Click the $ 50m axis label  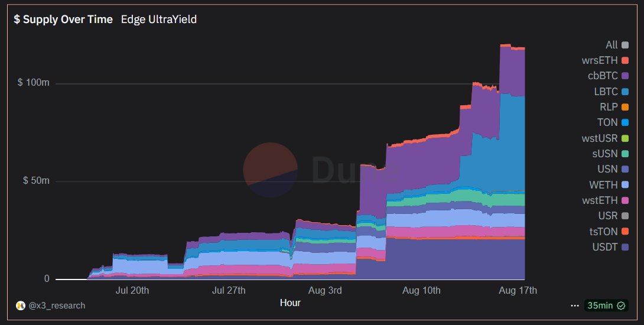[36, 181]
